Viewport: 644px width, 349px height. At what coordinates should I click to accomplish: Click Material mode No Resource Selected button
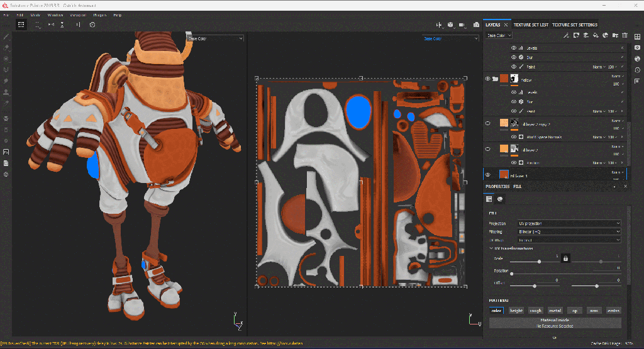click(555, 323)
